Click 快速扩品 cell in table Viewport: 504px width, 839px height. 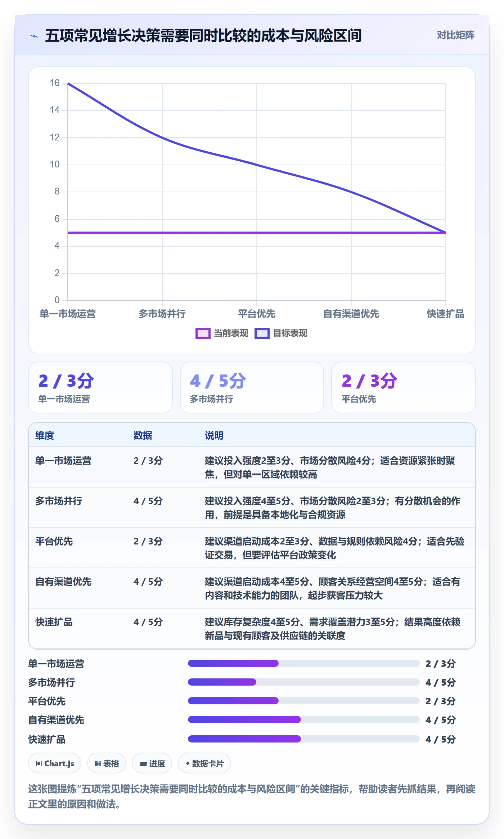(x=54, y=622)
